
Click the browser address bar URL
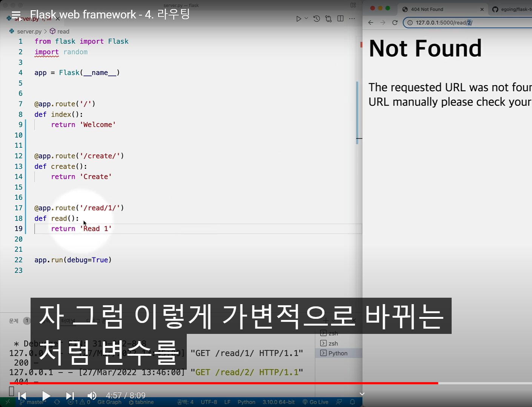(444, 23)
